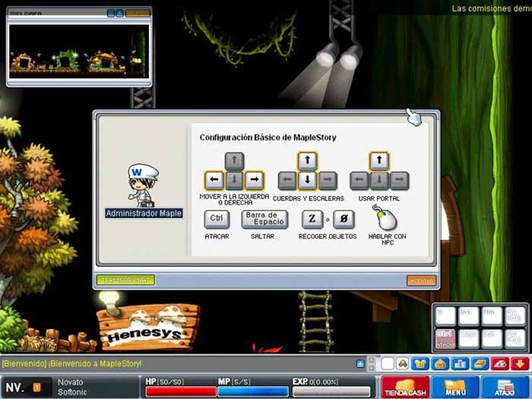Screen dimensions: 532x399
Task: Click the TERMINAR CHAT button
Action: click(x=126, y=280)
